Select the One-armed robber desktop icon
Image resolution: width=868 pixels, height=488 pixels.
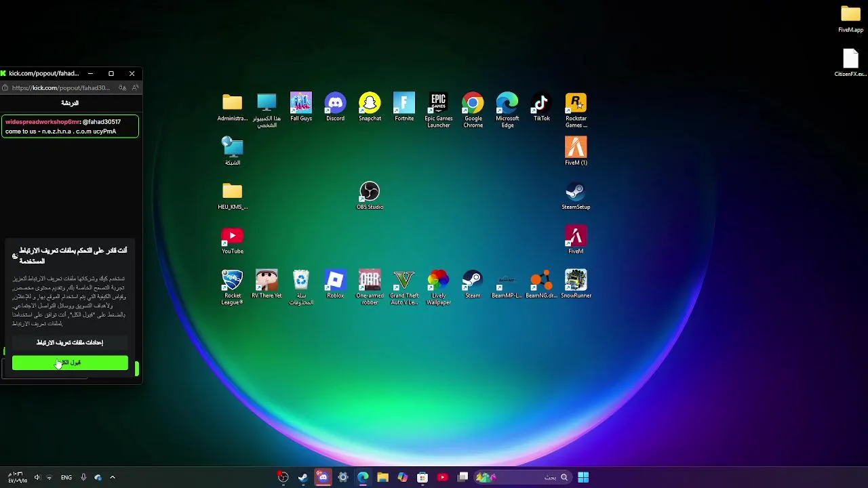[370, 287]
